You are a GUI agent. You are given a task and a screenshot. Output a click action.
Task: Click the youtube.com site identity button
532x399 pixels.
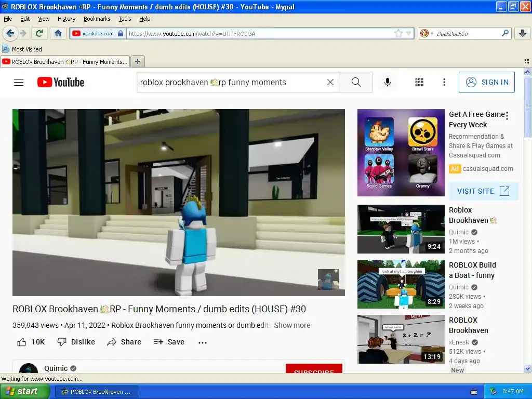click(x=98, y=33)
